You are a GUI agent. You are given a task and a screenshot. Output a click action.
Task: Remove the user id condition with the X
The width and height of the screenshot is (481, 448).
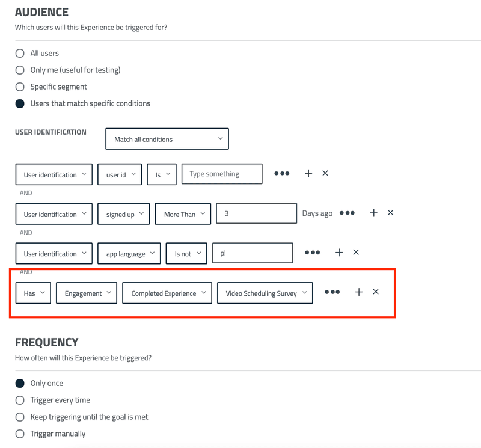click(325, 173)
